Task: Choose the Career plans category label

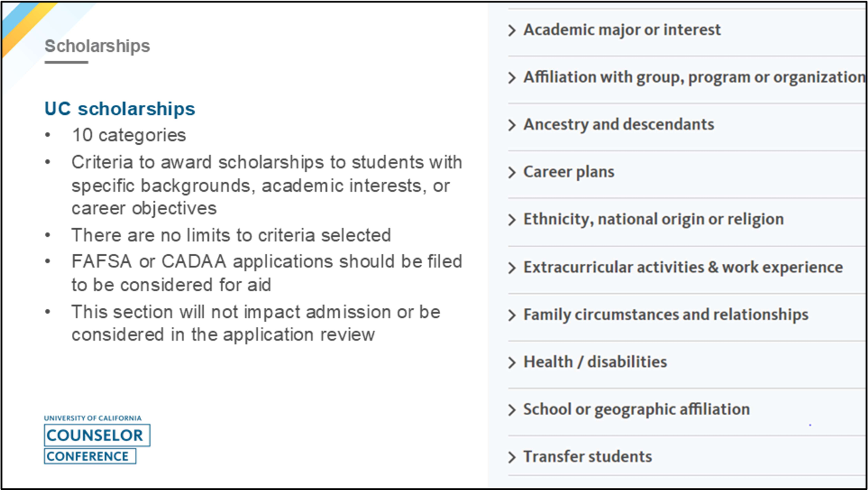Action: coord(568,172)
